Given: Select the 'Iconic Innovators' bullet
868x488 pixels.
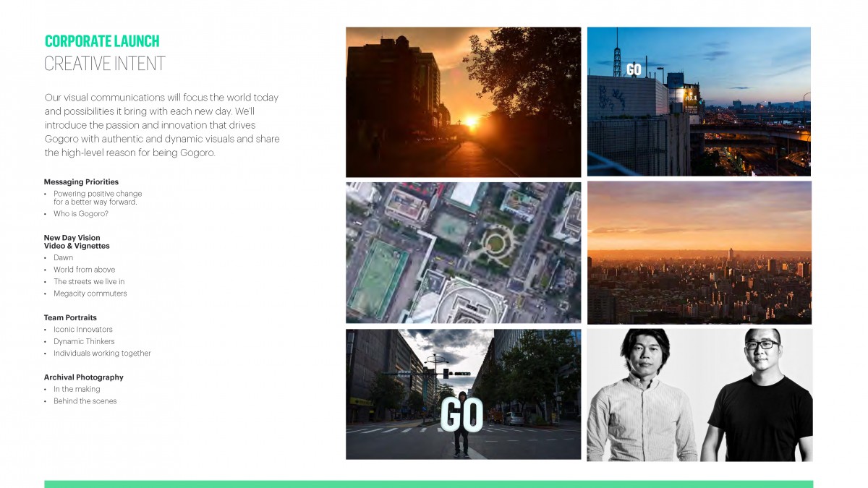Looking at the screenshot, I should click(83, 330).
